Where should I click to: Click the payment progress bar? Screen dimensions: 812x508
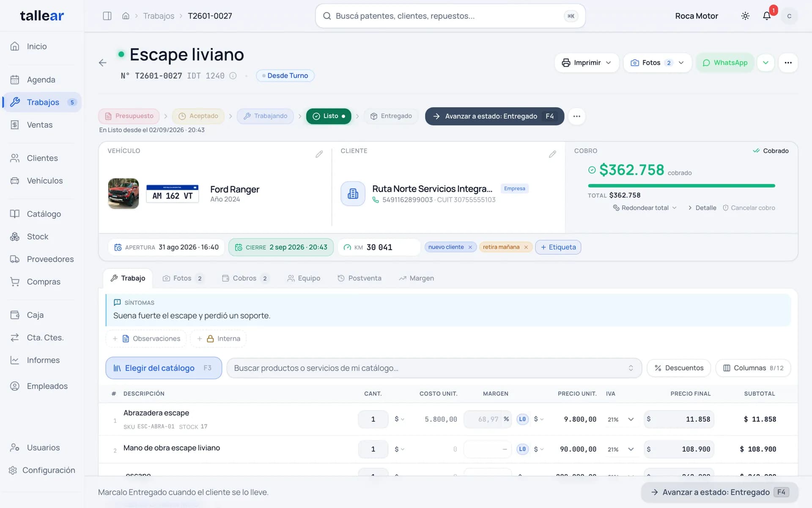(681, 186)
